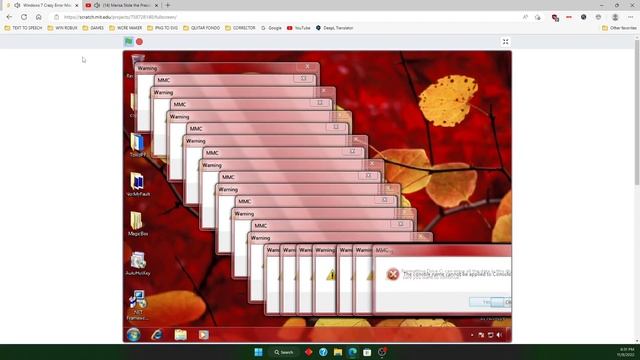Launch Internet Explorer from the Windows 7 taskbar

coord(157,335)
